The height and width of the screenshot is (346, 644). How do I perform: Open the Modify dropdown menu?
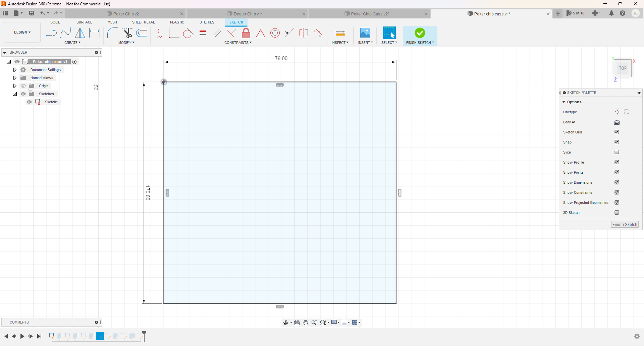pos(126,43)
